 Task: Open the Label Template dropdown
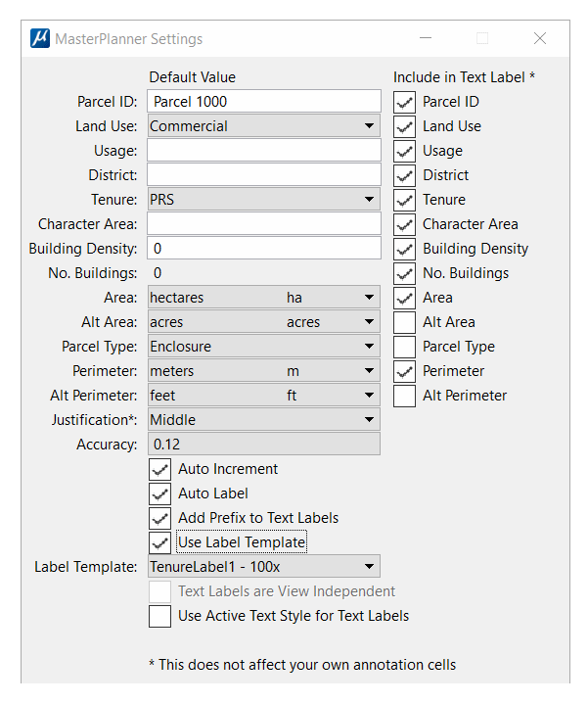coord(264,567)
